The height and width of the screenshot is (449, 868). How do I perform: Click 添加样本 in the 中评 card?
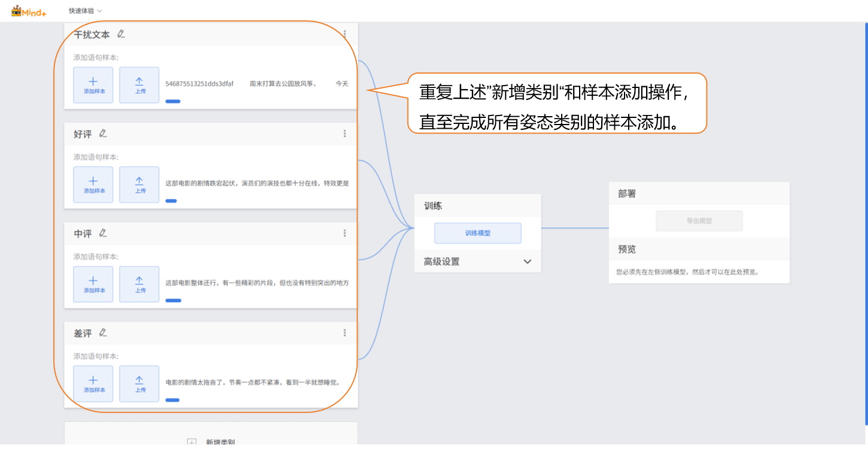pos(93,284)
